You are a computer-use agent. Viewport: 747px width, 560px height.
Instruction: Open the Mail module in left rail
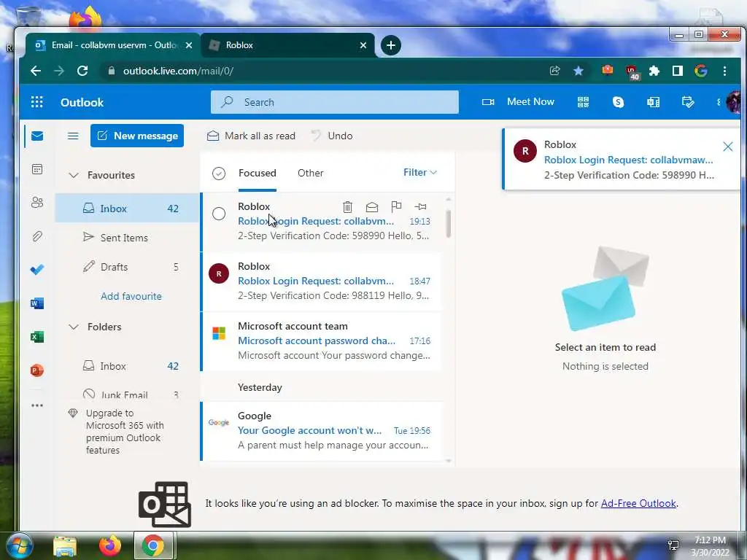click(x=37, y=136)
